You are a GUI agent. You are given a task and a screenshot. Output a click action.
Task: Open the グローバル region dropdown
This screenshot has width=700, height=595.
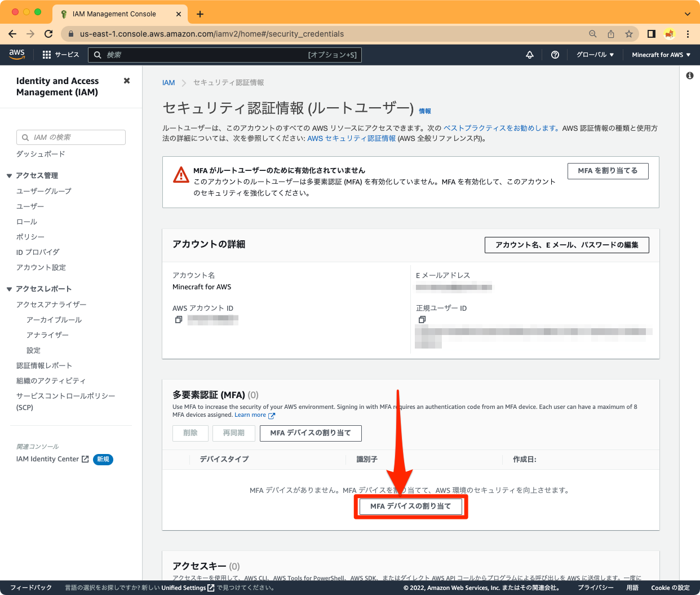594,55
